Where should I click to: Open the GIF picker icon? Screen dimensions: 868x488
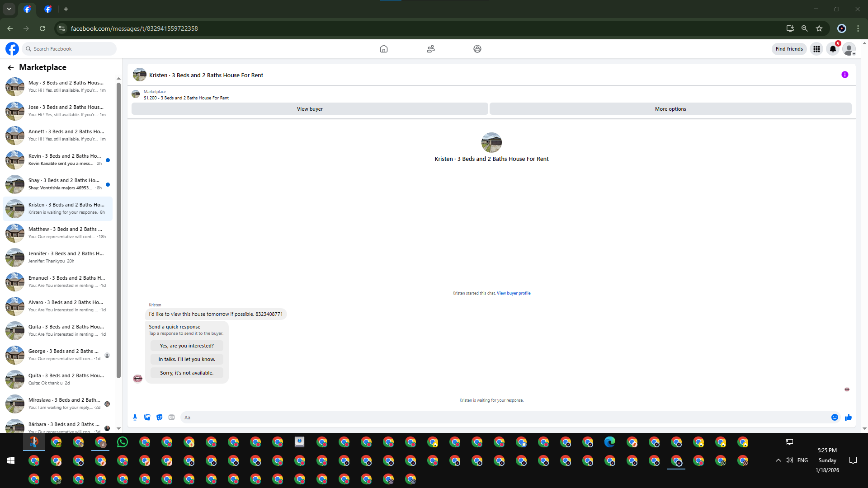click(x=171, y=418)
